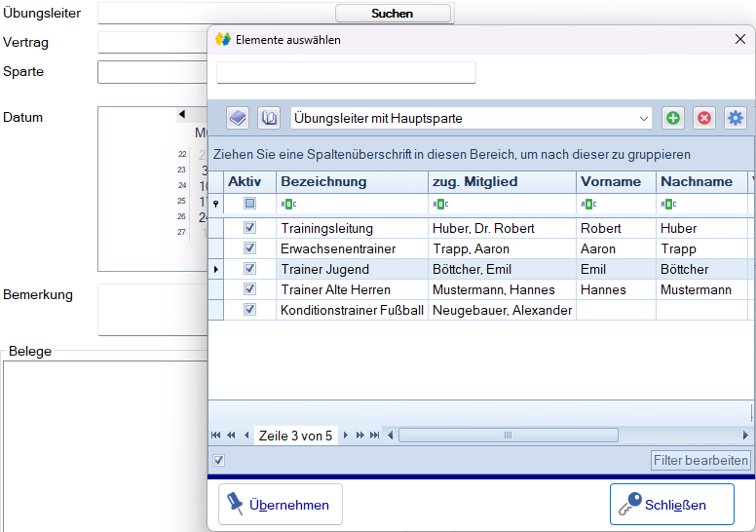Click the Übernehmen button
Image resolution: width=756 pixels, height=532 pixels.
[281, 505]
